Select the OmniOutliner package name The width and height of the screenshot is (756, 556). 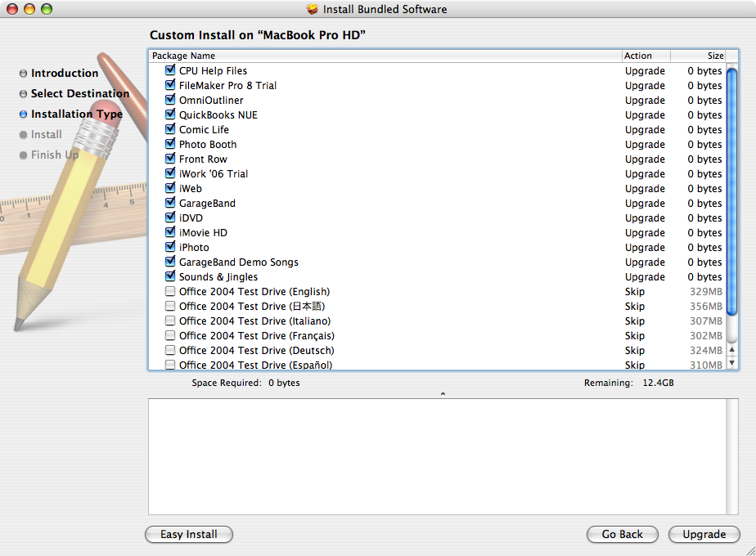[211, 101]
